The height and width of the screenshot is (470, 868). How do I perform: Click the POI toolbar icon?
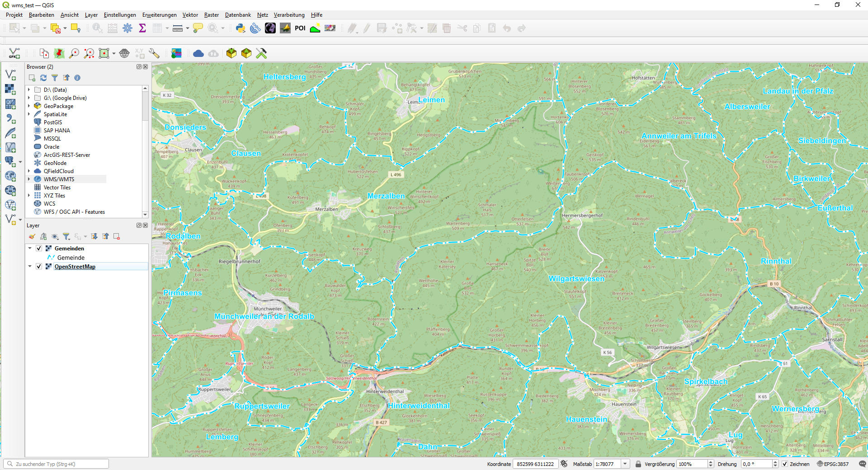click(x=300, y=28)
